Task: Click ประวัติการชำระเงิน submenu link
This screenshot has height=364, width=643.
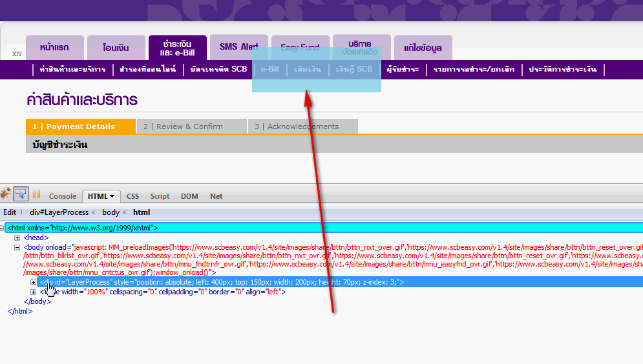Action: tap(563, 69)
